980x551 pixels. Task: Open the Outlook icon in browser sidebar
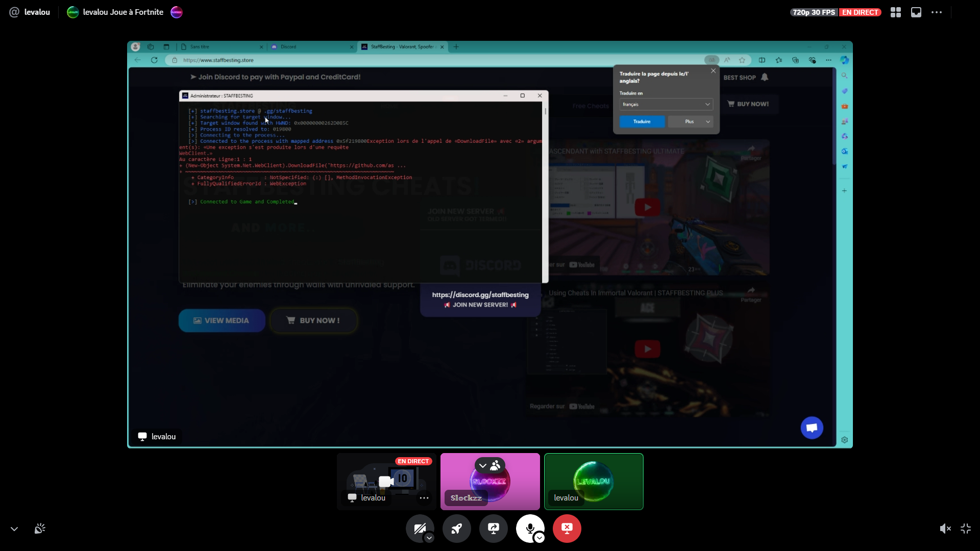coord(845,151)
